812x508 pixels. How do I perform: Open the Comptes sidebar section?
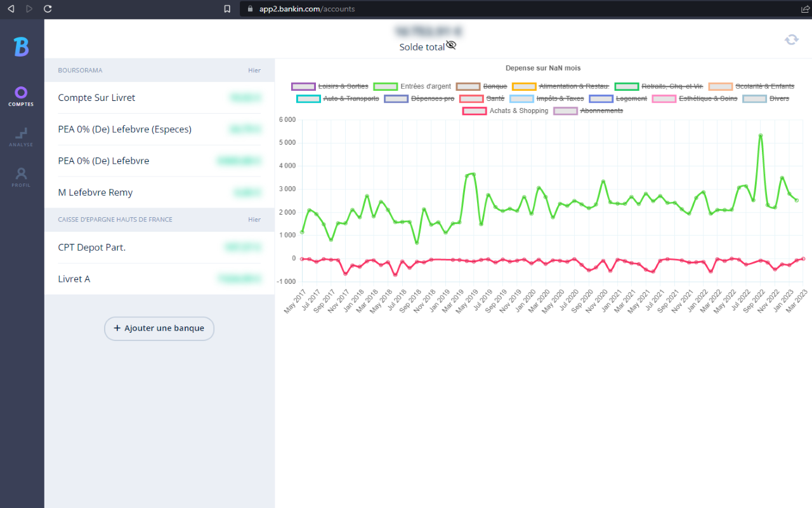click(21, 97)
